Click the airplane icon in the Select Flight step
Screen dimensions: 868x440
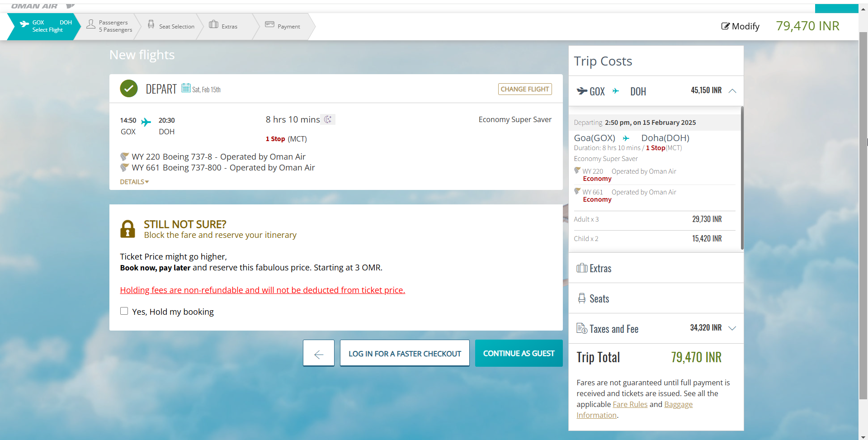click(24, 24)
